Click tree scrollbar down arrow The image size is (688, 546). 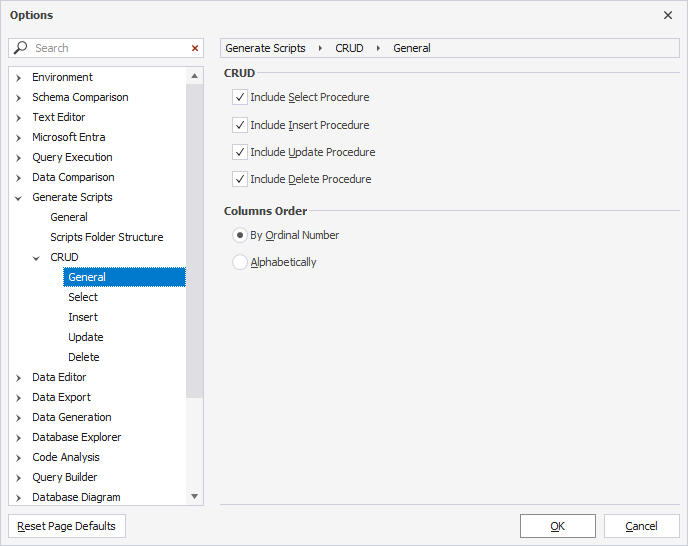(x=194, y=496)
